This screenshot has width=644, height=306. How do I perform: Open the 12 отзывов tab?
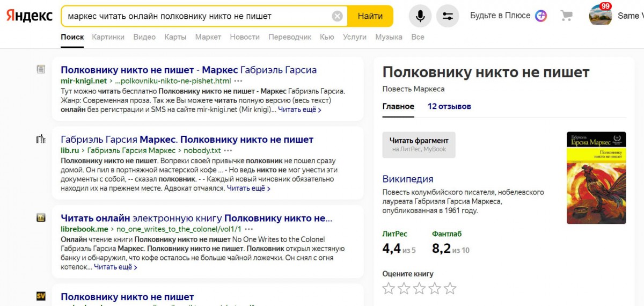[x=449, y=106]
